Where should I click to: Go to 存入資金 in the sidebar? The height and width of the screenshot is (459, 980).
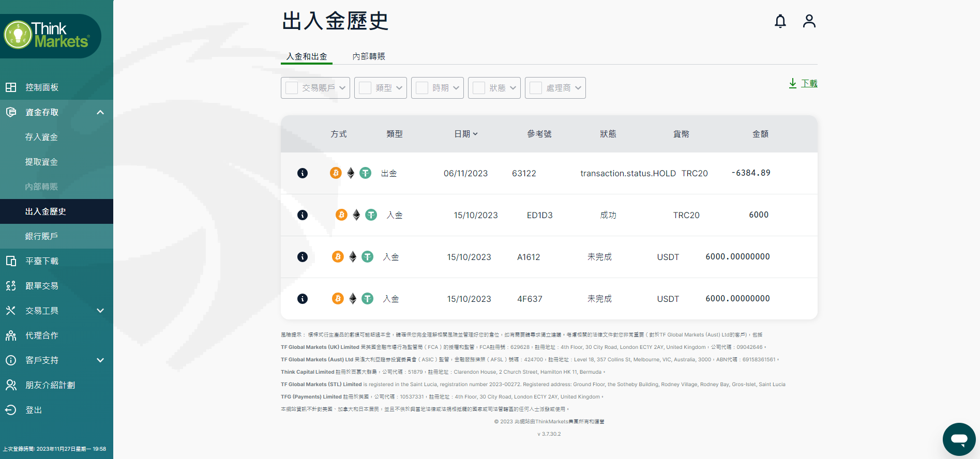click(41, 137)
